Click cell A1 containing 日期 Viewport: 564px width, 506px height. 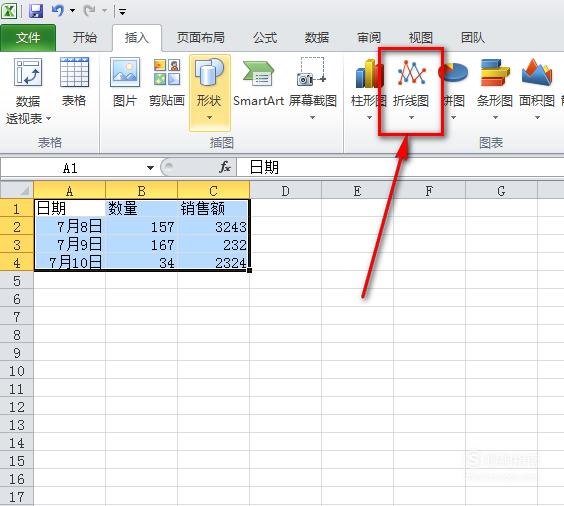coord(69,208)
